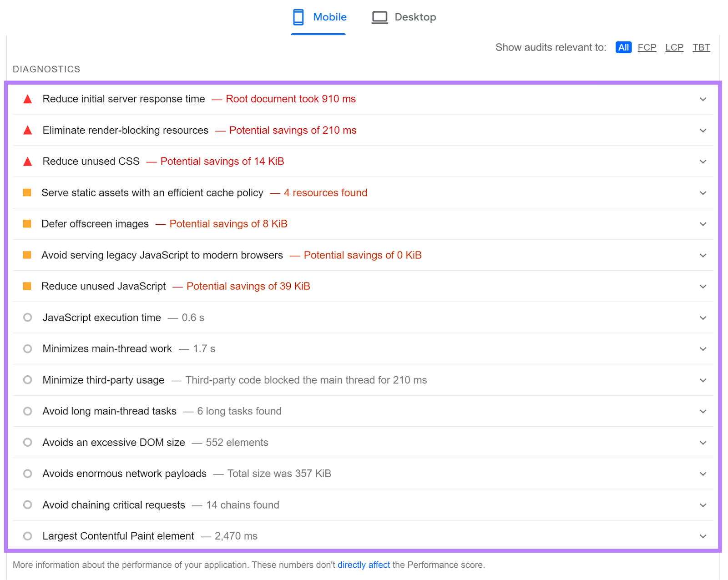Filter audits by FCP
The image size is (728, 580).
point(647,47)
